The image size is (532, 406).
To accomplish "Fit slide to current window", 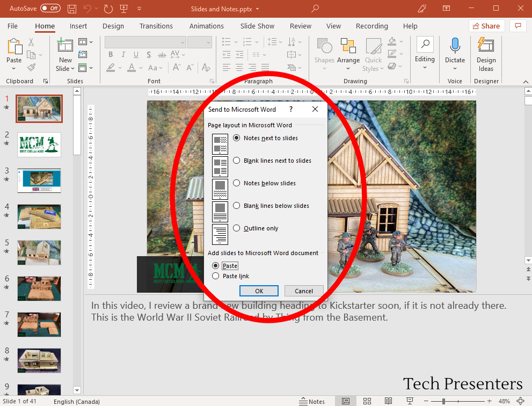I will tap(521, 401).
